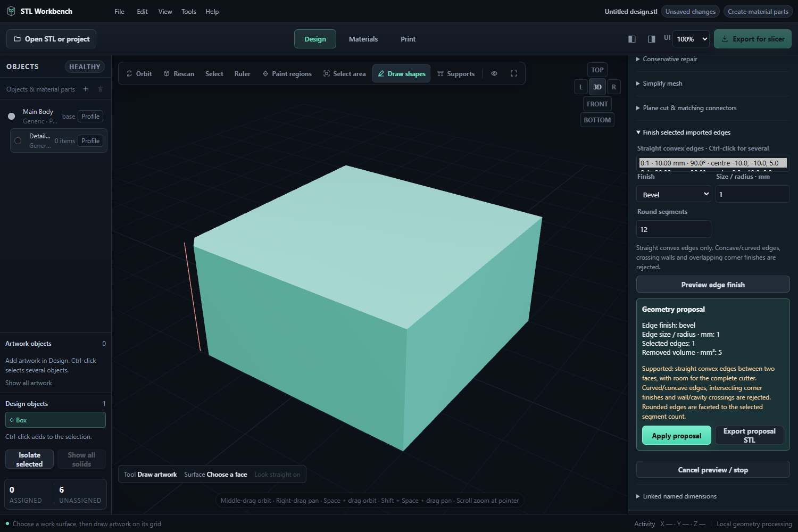The width and height of the screenshot is (798, 532).
Task: Switch to the BOTTOM view
Action: pyautogui.click(x=597, y=120)
